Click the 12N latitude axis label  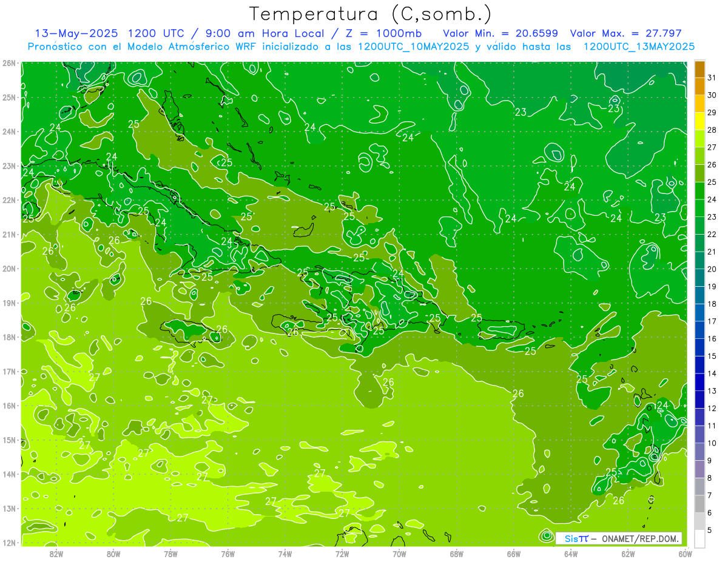[x=8, y=543]
